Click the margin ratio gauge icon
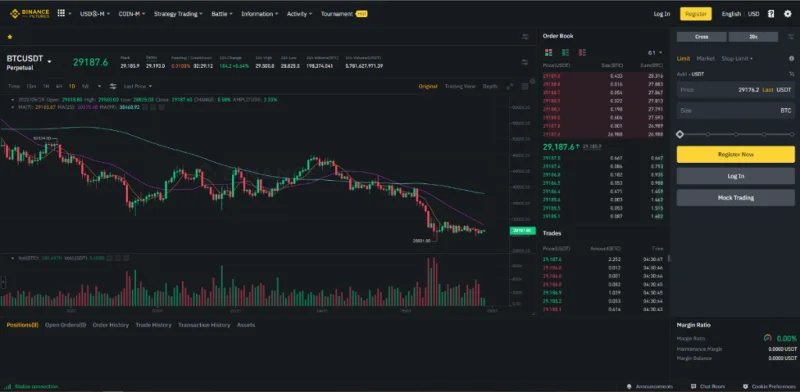 point(768,338)
